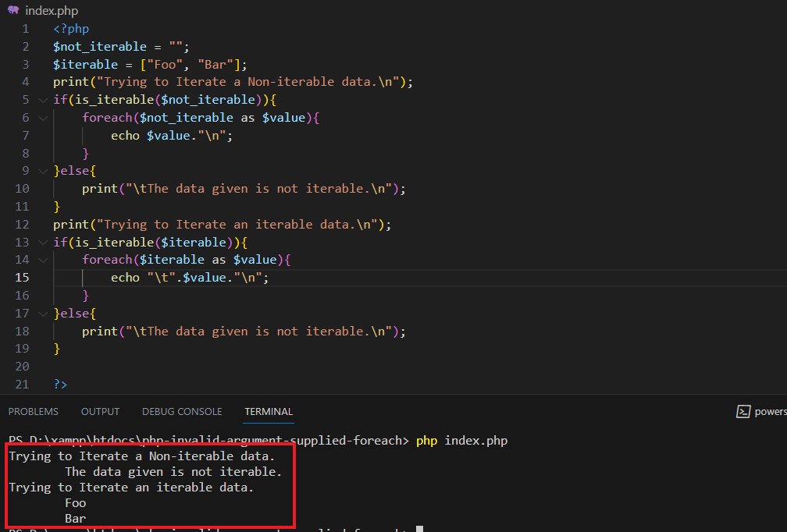Collapse the if block on line 5
This screenshot has height=532, width=787.
(x=42, y=99)
